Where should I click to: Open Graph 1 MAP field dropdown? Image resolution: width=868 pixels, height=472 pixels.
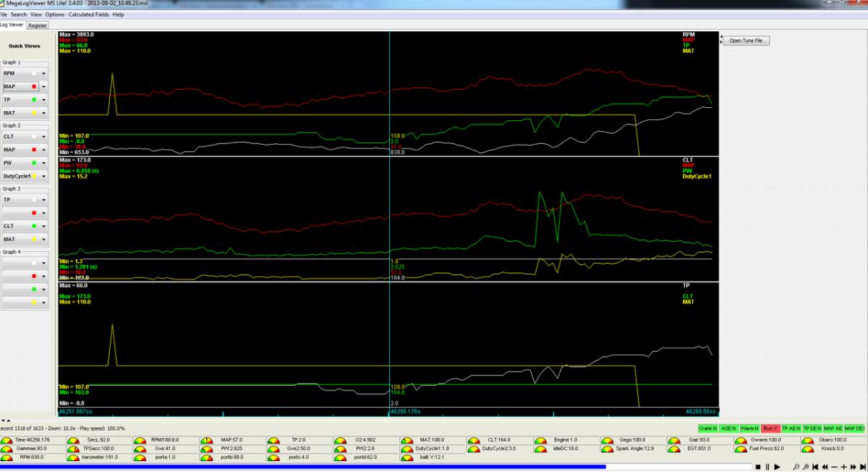coord(43,86)
